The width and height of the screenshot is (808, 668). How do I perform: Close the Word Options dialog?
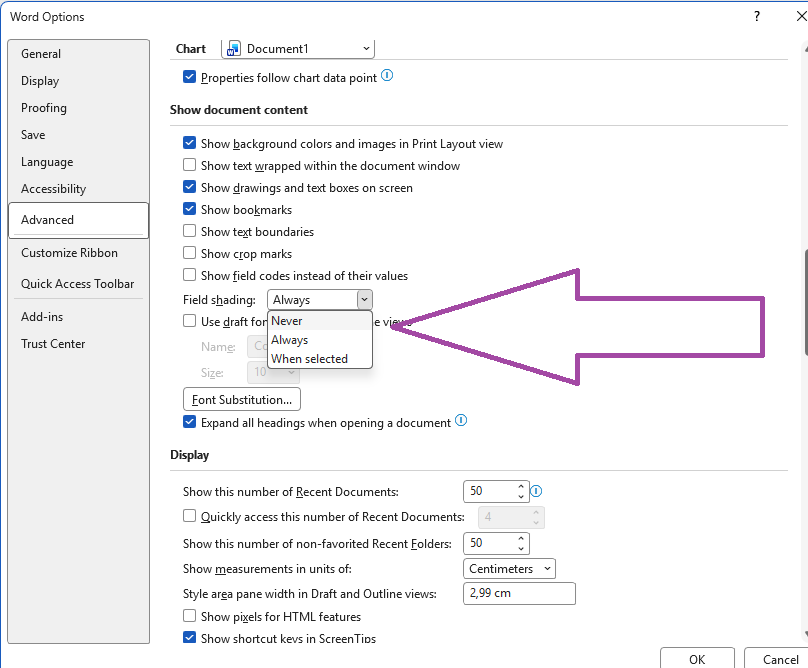(x=801, y=16)
